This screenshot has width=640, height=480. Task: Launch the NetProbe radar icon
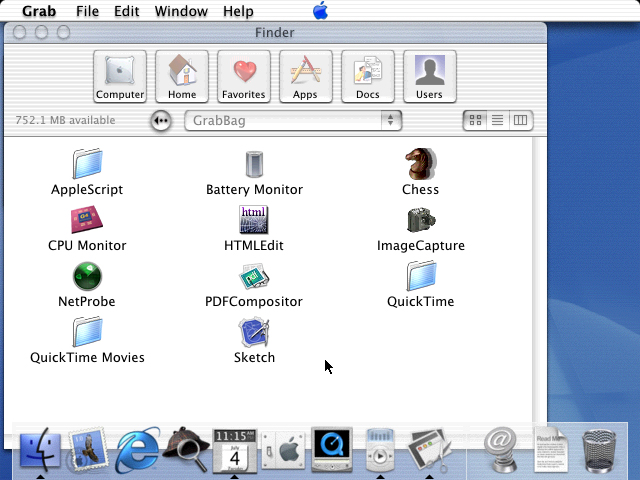pyautogui.click(x=87, y=276)
